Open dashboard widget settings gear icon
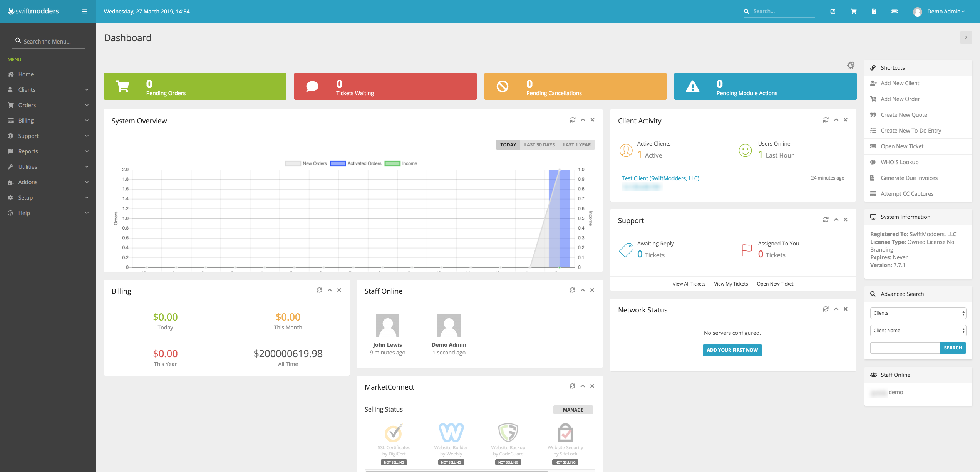The height and width of the screenshot is (472, 980). (851, 65)
